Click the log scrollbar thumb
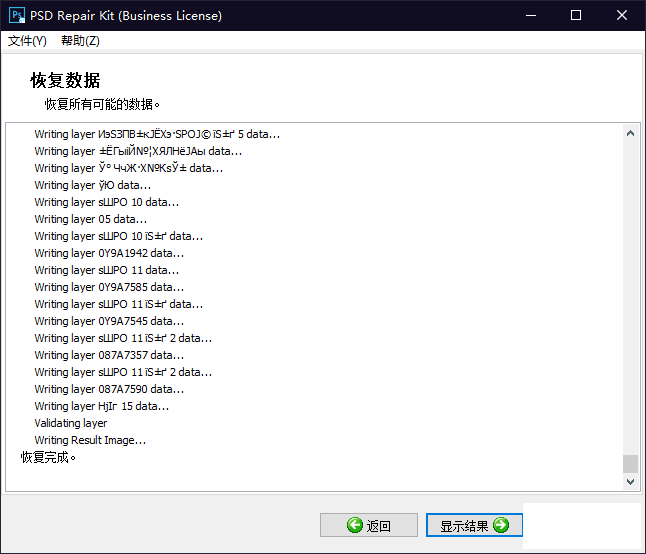 click(x=630, y=464)
